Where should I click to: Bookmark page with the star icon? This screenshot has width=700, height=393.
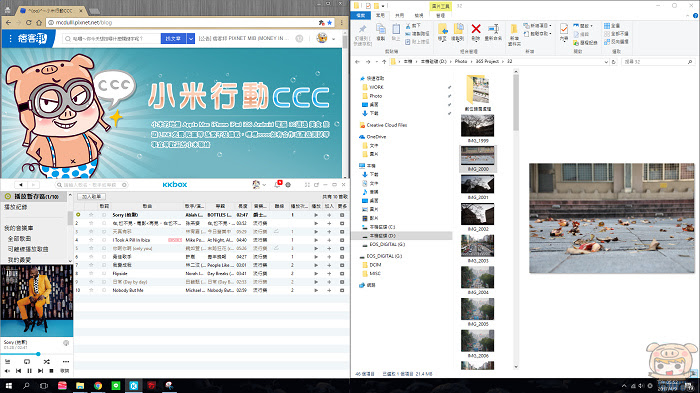pos(330,22)
